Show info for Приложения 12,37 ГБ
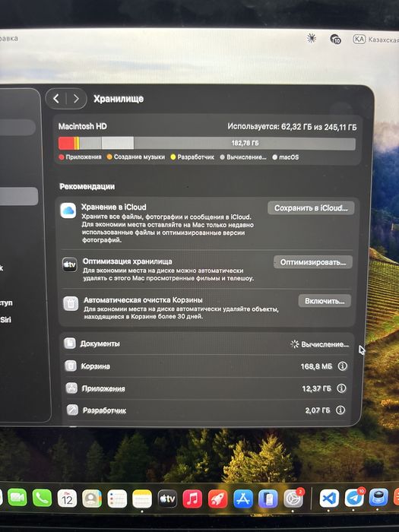Image resolution: width=399 pixels, height=532 pixels. (x=341, y=388)
